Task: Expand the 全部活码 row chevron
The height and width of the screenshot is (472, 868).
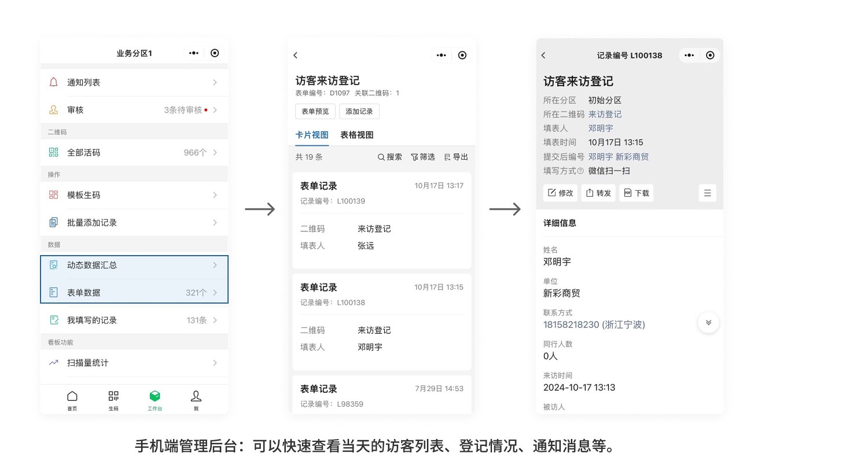Action: (x=215, y=152)
